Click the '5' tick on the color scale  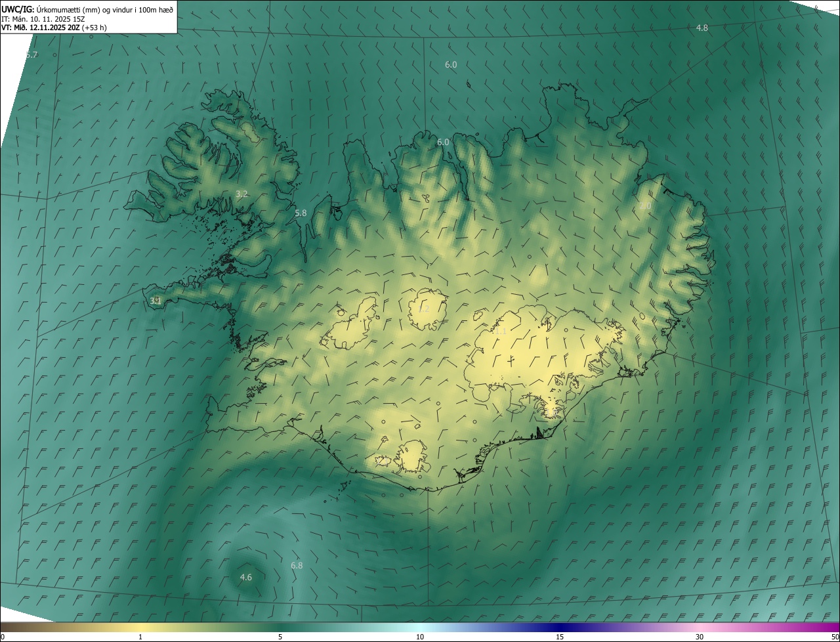click(x=280, y=637)
